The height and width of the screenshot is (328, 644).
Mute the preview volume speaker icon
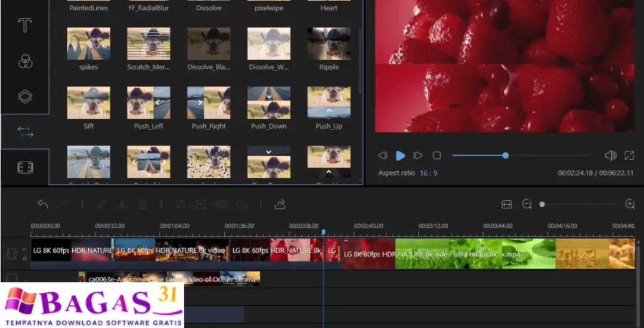coord(611,156)
